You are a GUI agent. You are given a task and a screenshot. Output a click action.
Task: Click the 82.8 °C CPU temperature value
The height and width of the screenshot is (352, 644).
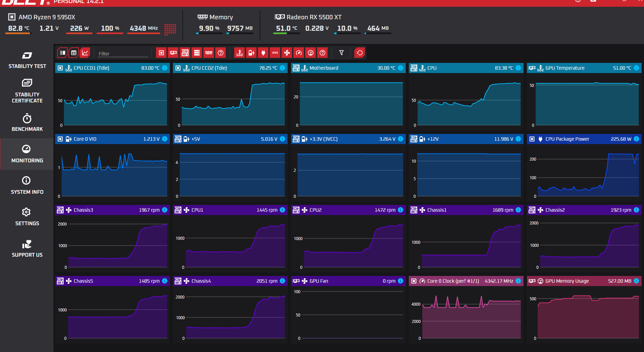[19, 28]
